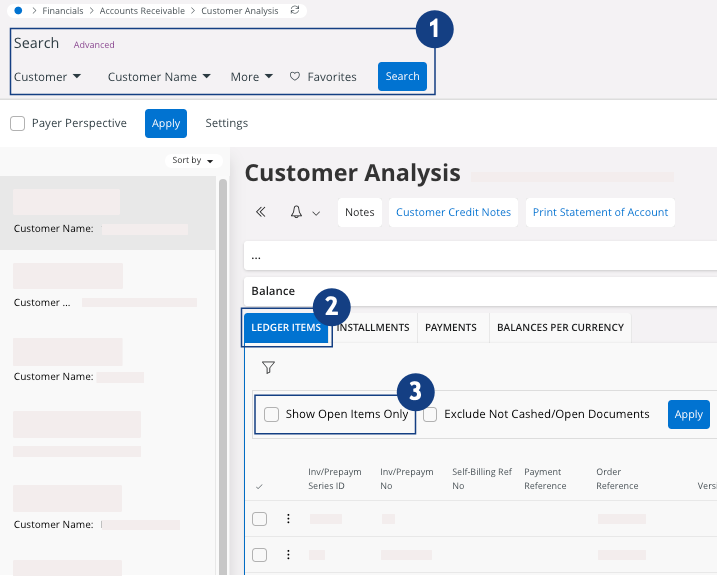
Task: Open the three-dot menu on first ledger row
Action: tap(288, 519)
